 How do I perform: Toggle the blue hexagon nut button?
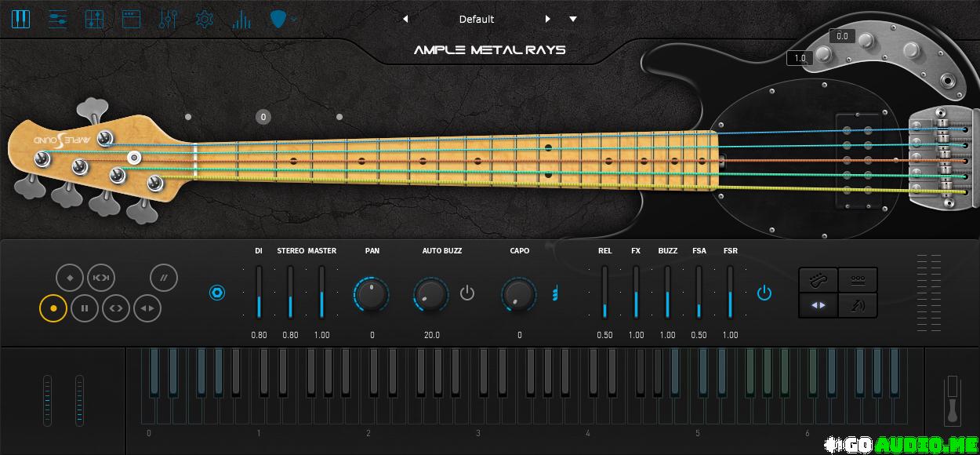click(x=217, y=293)
